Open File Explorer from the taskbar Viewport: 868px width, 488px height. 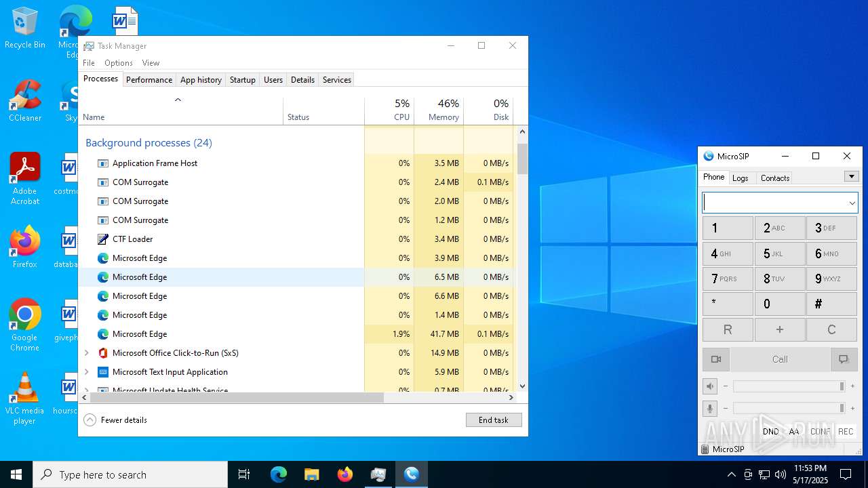tap(311, 474)
